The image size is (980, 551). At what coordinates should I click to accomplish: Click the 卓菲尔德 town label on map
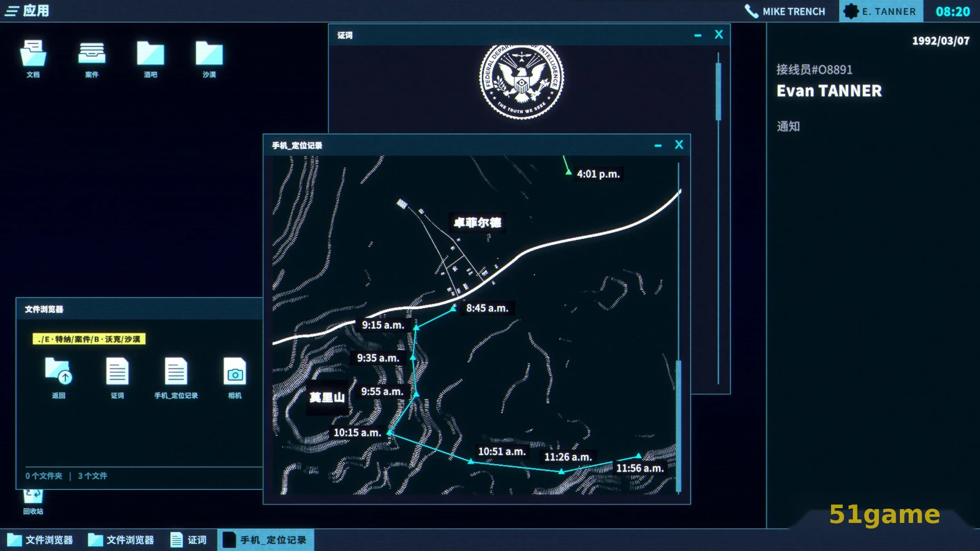pos(478,223)
